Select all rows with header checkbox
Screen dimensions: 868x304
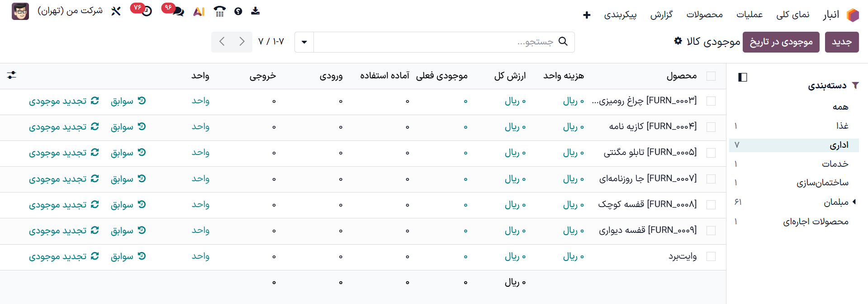(711, 76)
